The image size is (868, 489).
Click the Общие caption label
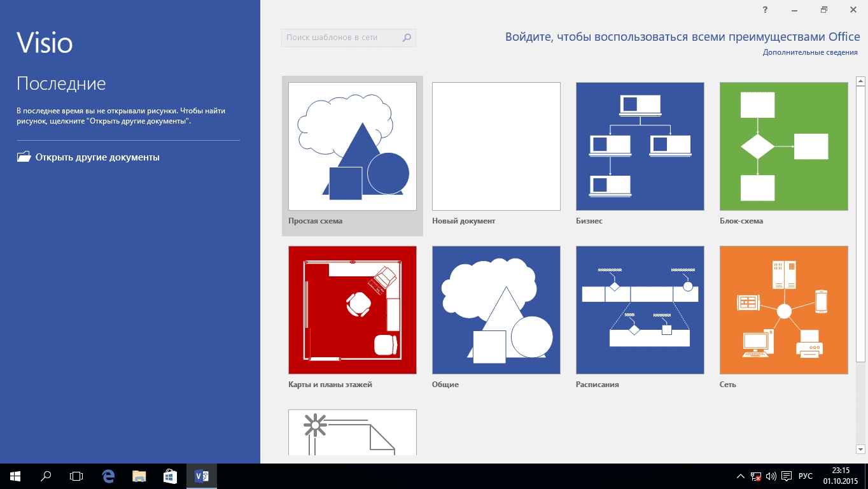pyautogui.click(x=445, y=385)
